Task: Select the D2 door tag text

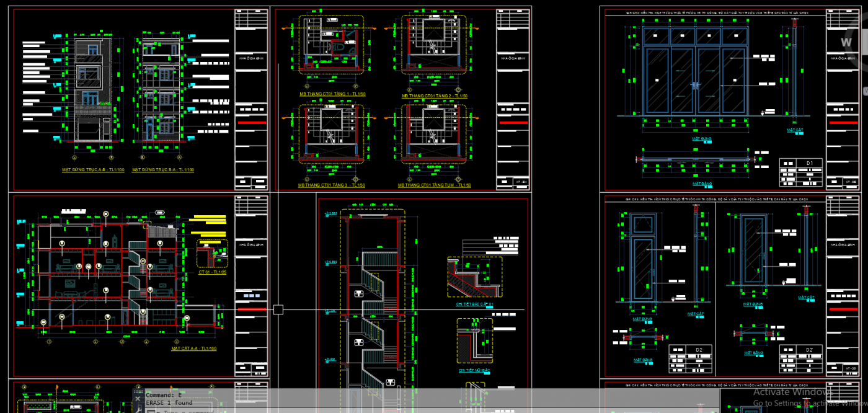Action: click(699, 350)
